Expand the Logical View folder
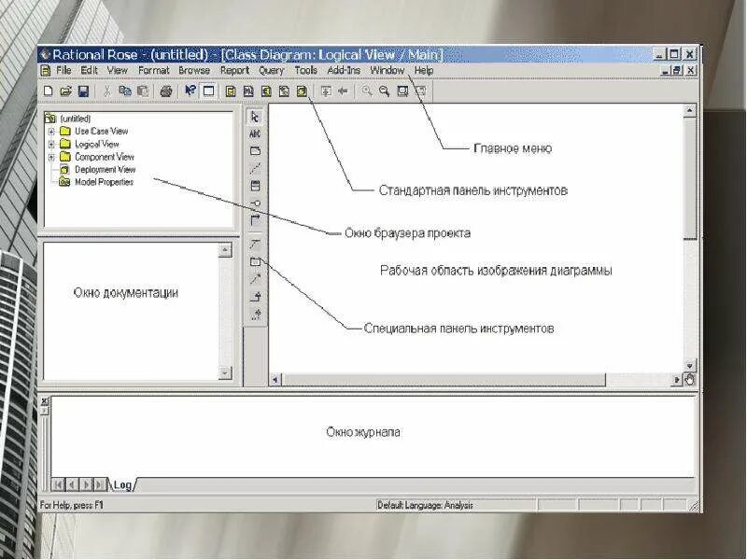This screenshot has height=560, width=747. tap(51, 144)
